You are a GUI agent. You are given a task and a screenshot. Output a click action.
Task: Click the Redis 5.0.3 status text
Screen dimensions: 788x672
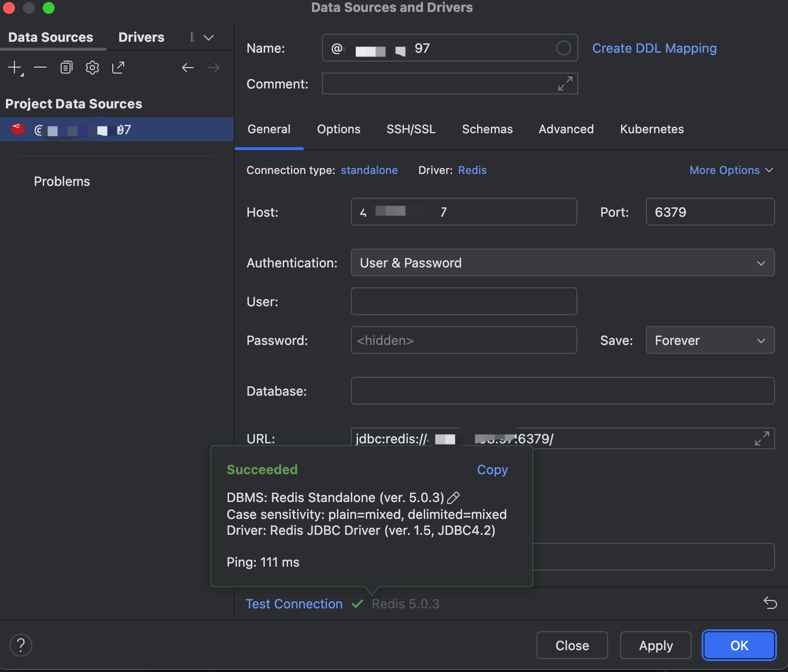(x=405, y=604)
